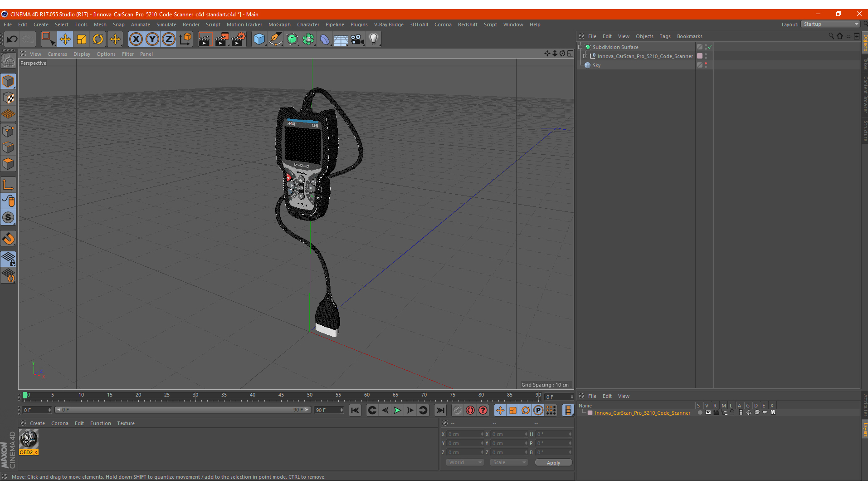Click Innova object layer color swatch
This screenshot has width=868, height=490.
point(700,56)
